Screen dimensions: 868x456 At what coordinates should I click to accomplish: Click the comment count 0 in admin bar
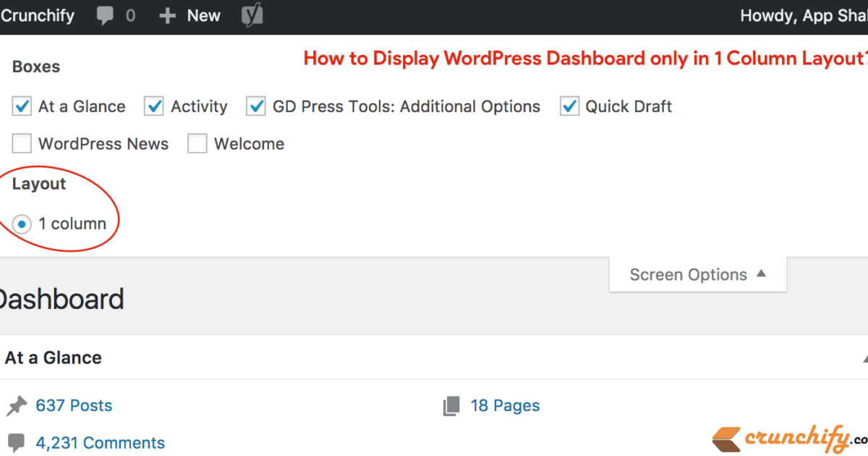pyautogui.click(x=130, y=16)
